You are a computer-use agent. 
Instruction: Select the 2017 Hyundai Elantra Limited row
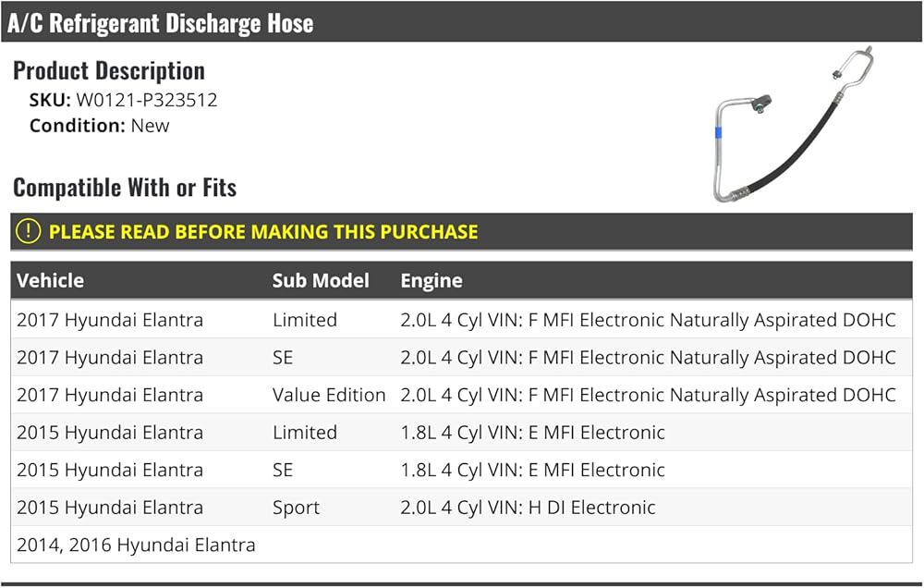(110, 320)
